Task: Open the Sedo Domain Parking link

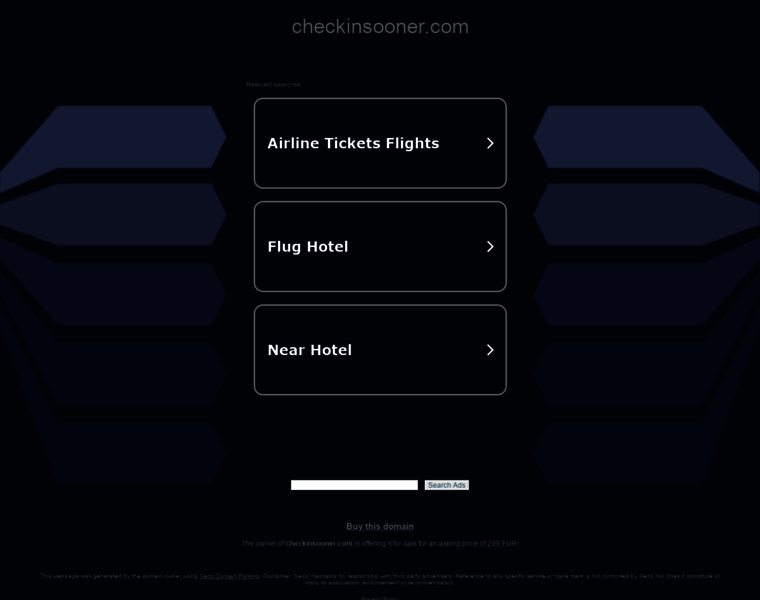Action: (229, 576)
